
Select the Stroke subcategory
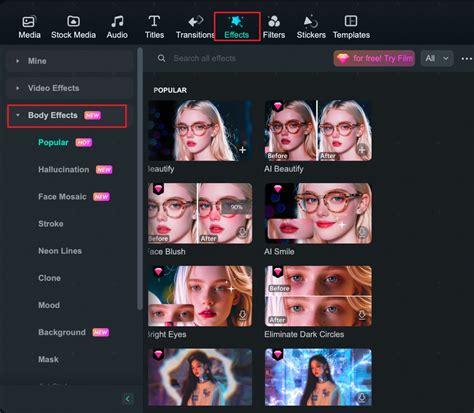coord(51,224)
